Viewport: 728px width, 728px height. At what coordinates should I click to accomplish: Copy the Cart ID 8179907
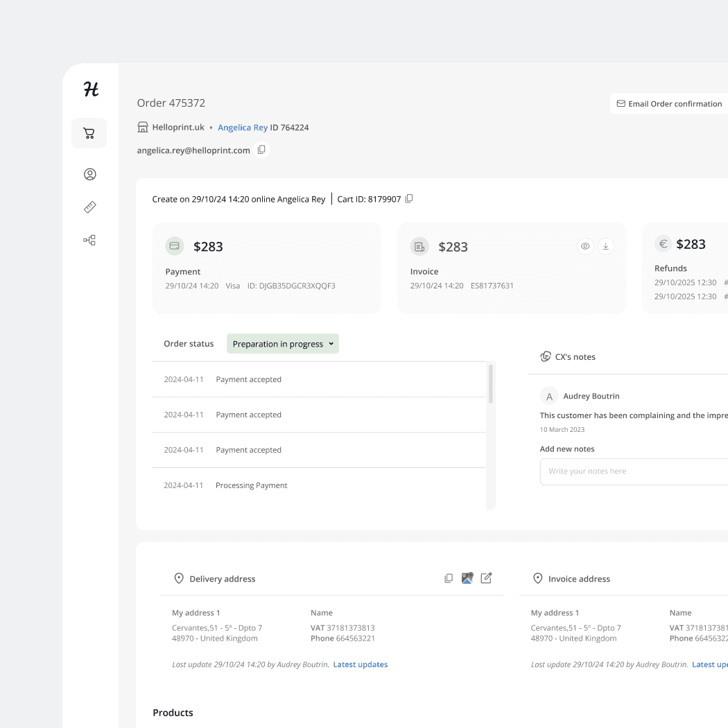[409, 198]
